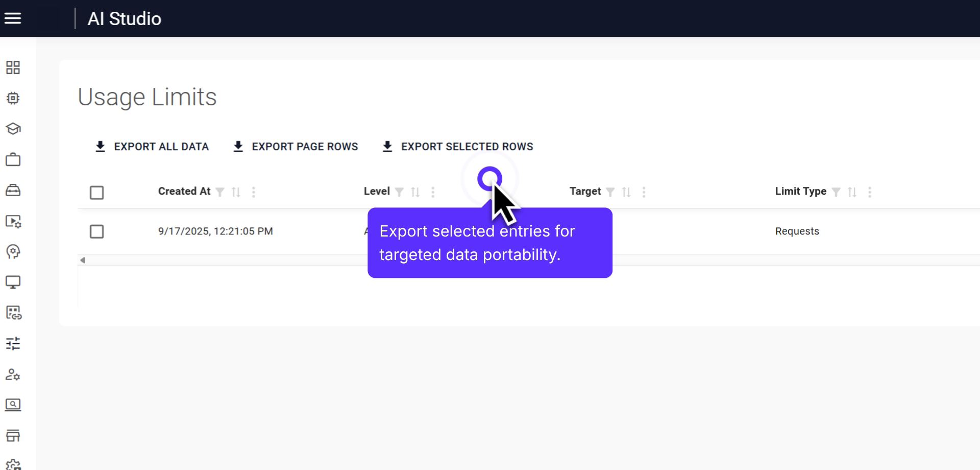The width and height of the screenshot is (980, 470).
Task: Open the dashboard grid icon in sidebar
Action: 13,67
